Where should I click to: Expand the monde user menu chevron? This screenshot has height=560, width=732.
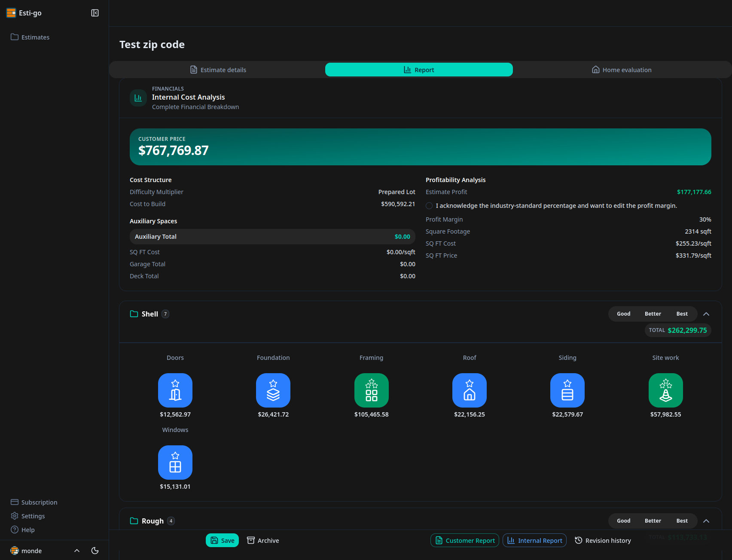tap(77, 551)
